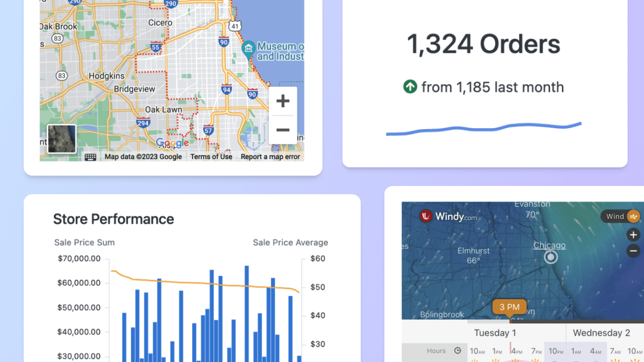Screen dimensions: 644x362
Task: Select Wednesday 2 in forecast timeline
Action: click(601, 333)
